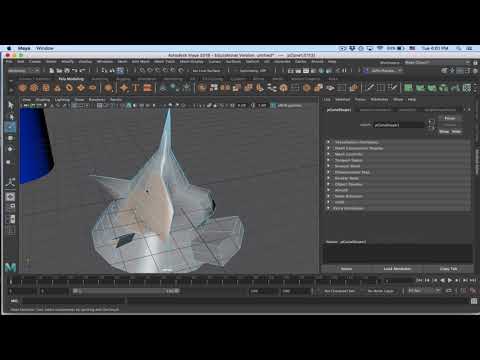The width and height of the screenshot is (480, 360).
Task: Open the Mesh Tools menu
Action: click(x=165, y=62)
